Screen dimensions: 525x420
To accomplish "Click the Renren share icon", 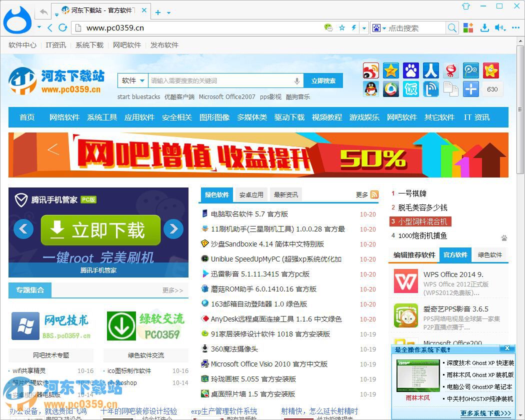I will tap(431, 70).
